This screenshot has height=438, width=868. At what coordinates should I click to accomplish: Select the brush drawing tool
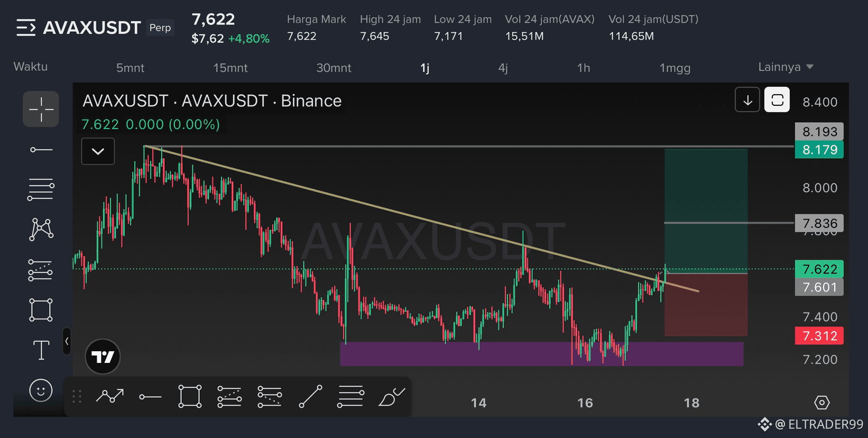pos(392,396)
